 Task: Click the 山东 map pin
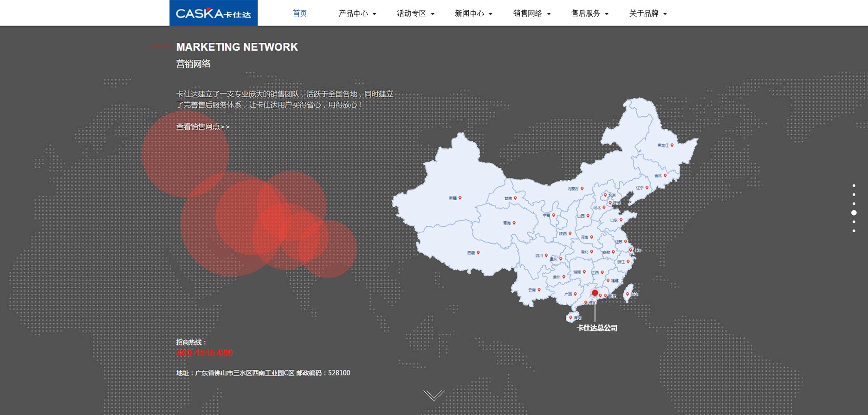621,220
